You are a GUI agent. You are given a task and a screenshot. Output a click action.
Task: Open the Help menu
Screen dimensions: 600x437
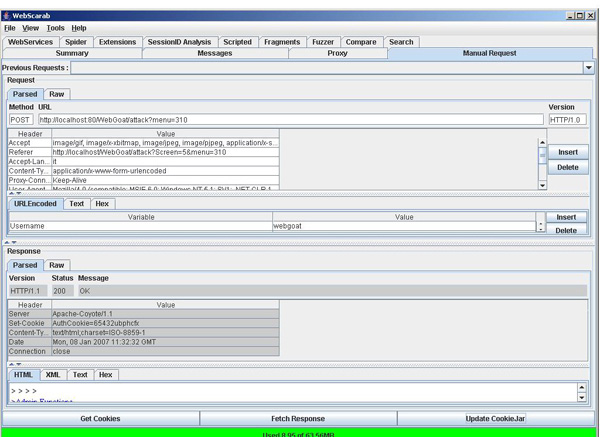pos(79,28)
